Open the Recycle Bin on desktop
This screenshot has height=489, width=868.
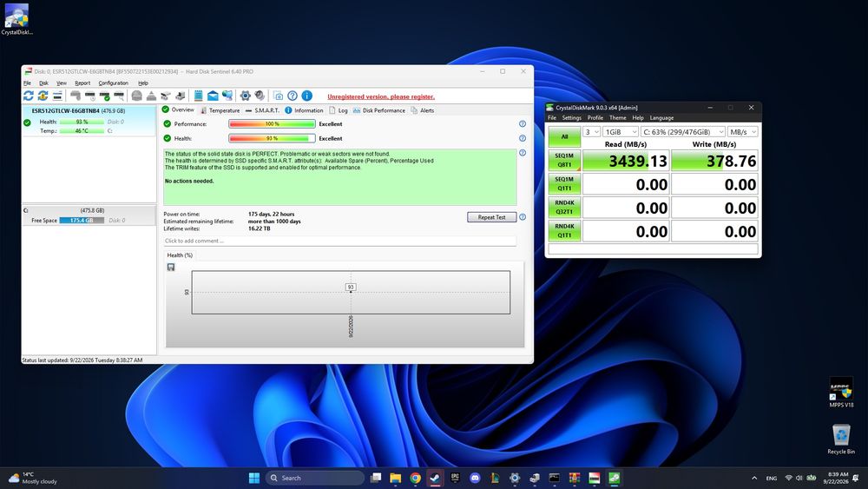[x=841, y=439]
